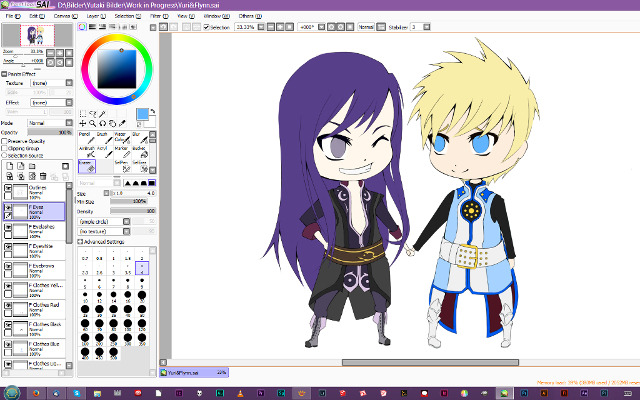Viewport: 640px width, 400px height.
Task: Click the Zoom magnifier tool
Action: point(91,124)
